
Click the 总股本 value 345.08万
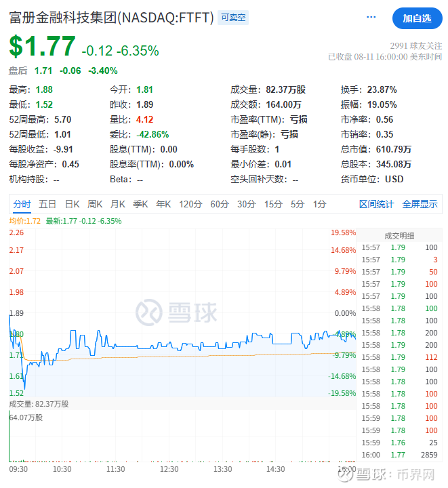point(394,164)
